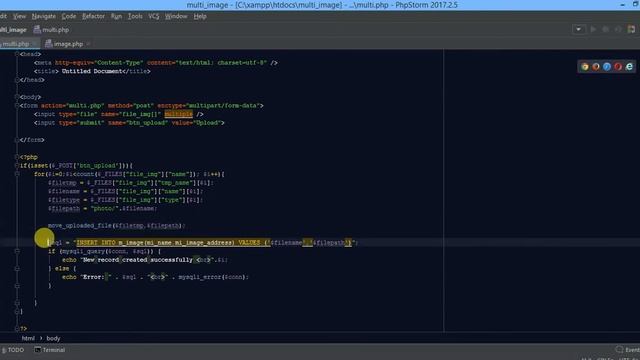
Task: Click the meta http-equiv line
Action: click(x=156, y=62)
